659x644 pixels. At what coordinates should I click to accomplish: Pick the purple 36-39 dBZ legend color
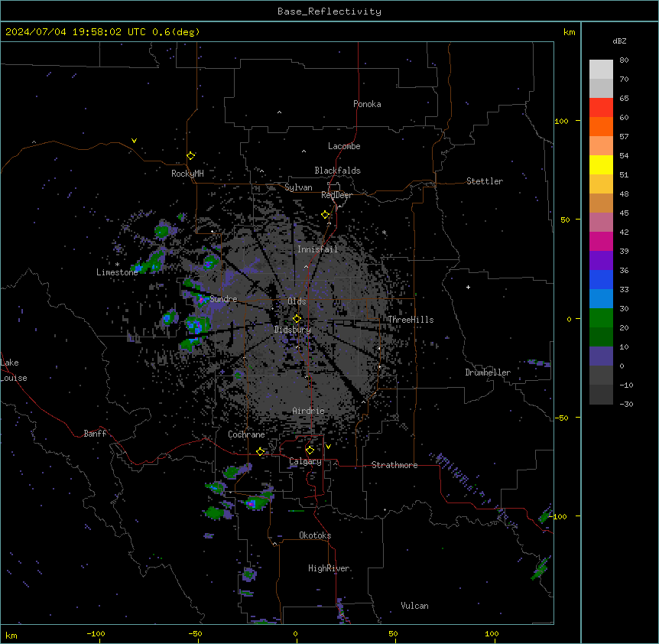click(x=601, y=261)
